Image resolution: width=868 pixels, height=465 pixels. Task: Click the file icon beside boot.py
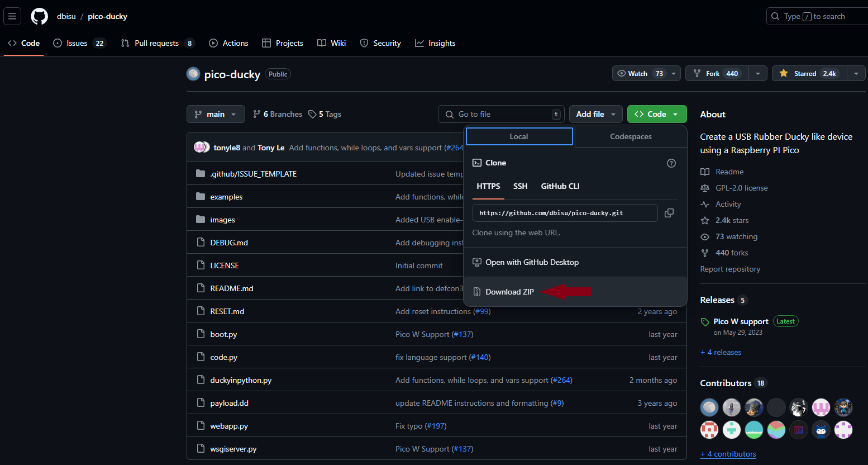(x=201, y=334)
